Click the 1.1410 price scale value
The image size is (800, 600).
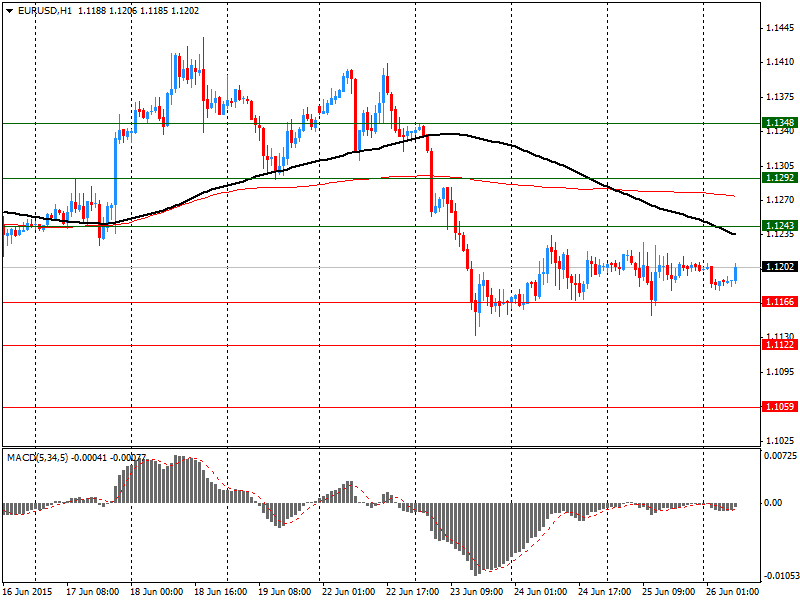point(780,62)
